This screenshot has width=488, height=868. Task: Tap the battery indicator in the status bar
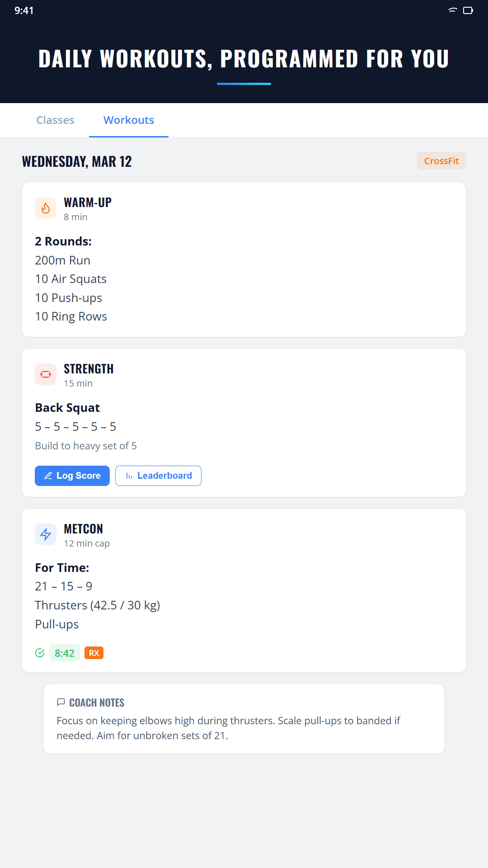469,10
